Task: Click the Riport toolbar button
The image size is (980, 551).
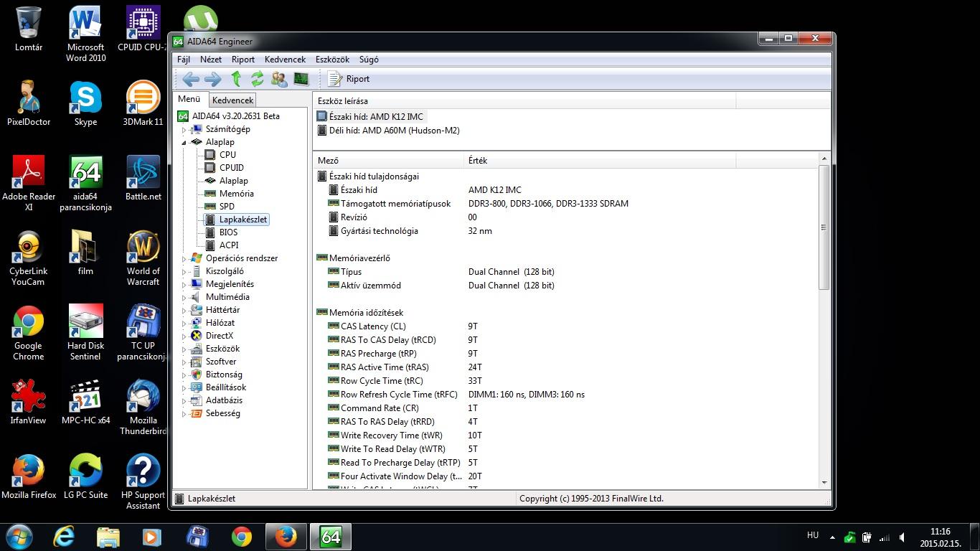Action: click(x=349, y=79)
